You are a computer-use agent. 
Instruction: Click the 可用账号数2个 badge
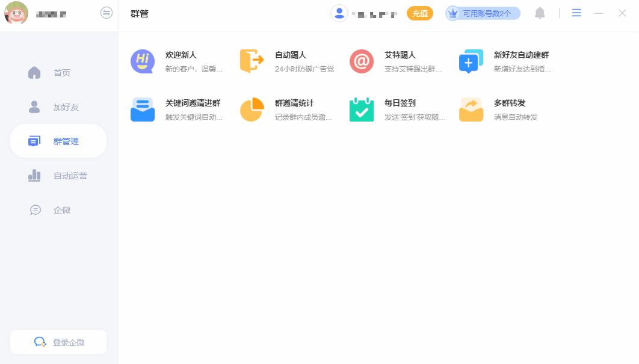click(483, 13)
